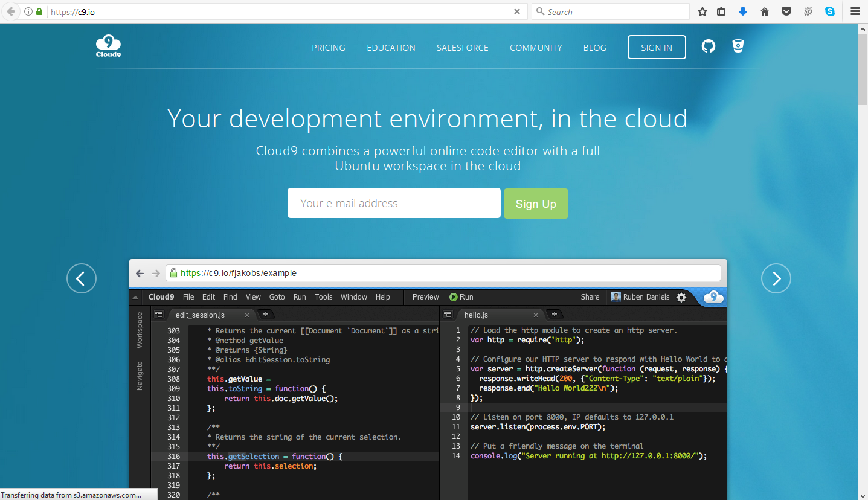The image size is (868, 500).
Task: Open Firefox downloads arrow
Action: [x=743, y=11]
